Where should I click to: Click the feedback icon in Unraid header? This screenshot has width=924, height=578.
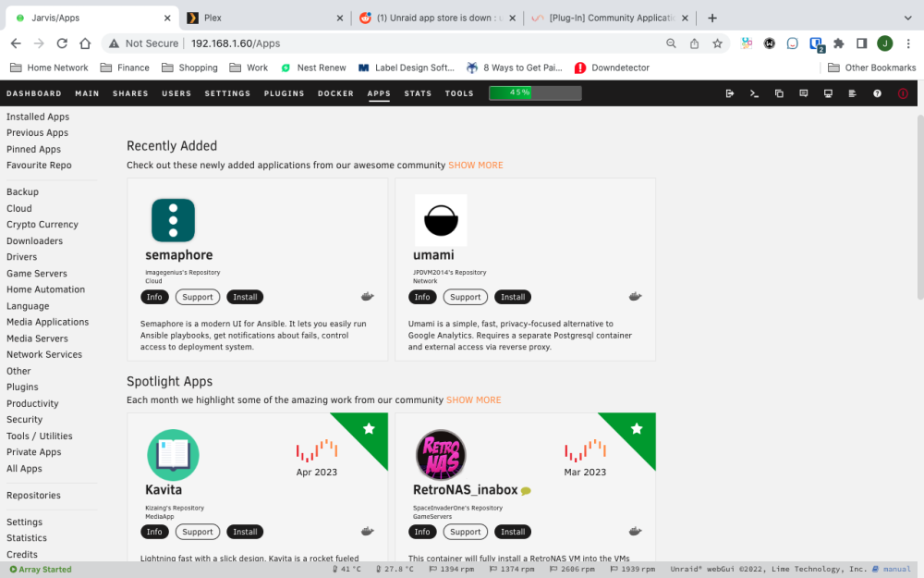pos(803,93)
